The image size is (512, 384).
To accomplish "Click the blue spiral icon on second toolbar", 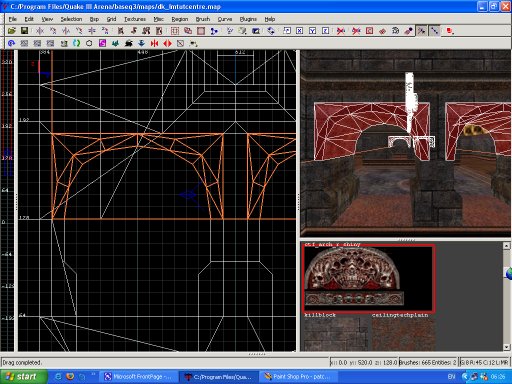I will (x=11, y=43).
